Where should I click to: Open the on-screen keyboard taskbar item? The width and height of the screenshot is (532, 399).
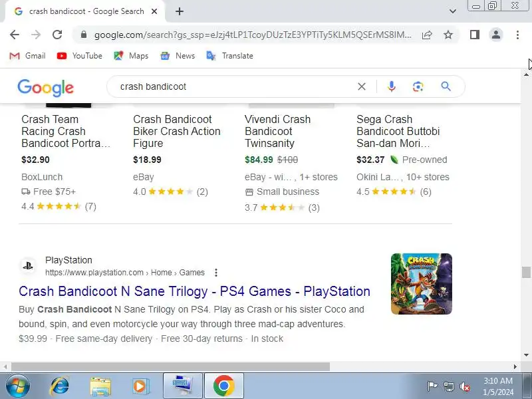(183, 386)
